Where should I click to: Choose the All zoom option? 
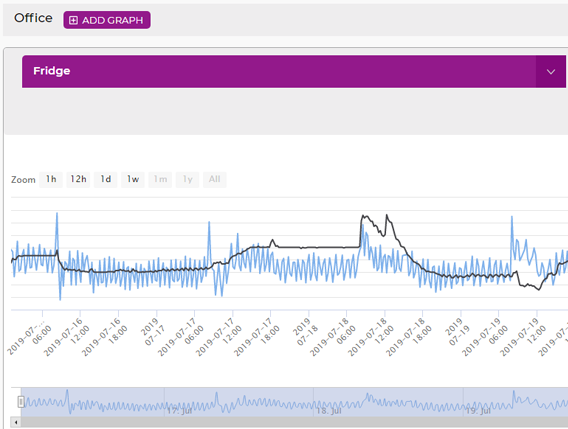click(214, 179)
